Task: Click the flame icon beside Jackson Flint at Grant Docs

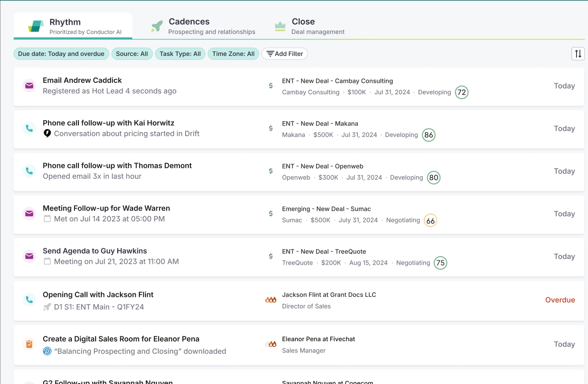Action: coord(271,300)
